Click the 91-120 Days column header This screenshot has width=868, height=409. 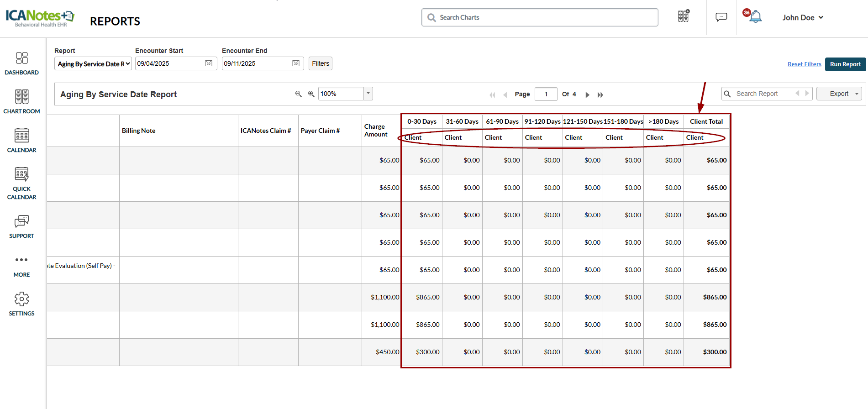[542, 121]
